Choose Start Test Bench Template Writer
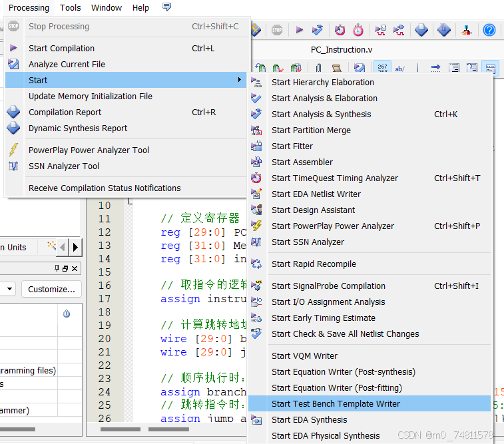 [370, 404]
